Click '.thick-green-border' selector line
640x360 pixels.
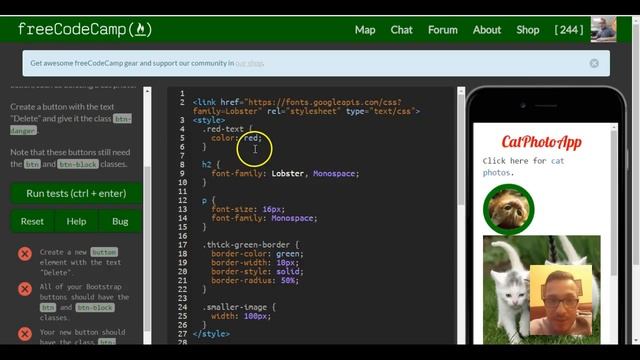tap(251, 245)
